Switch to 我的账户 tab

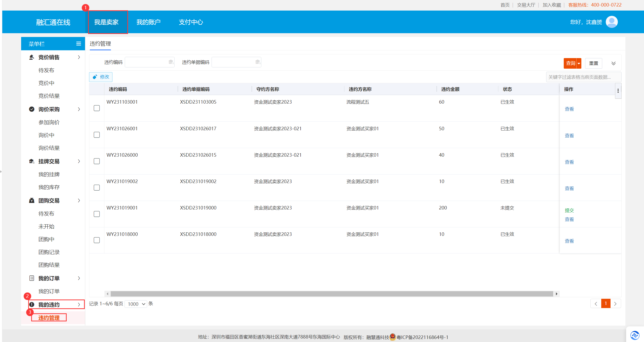click(x=148, y=22)
